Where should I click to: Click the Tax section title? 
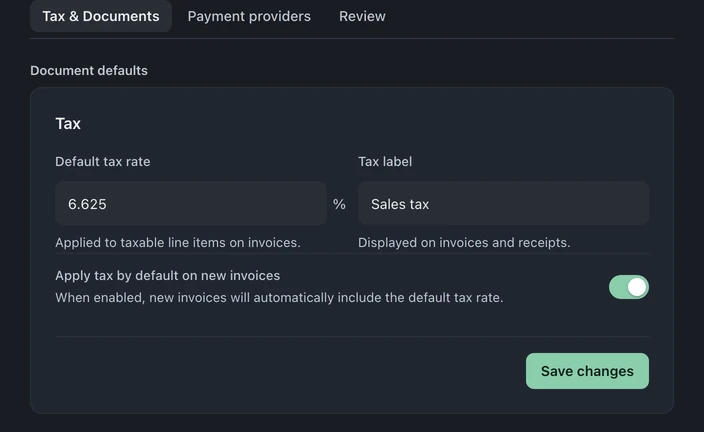pos(68,123)
